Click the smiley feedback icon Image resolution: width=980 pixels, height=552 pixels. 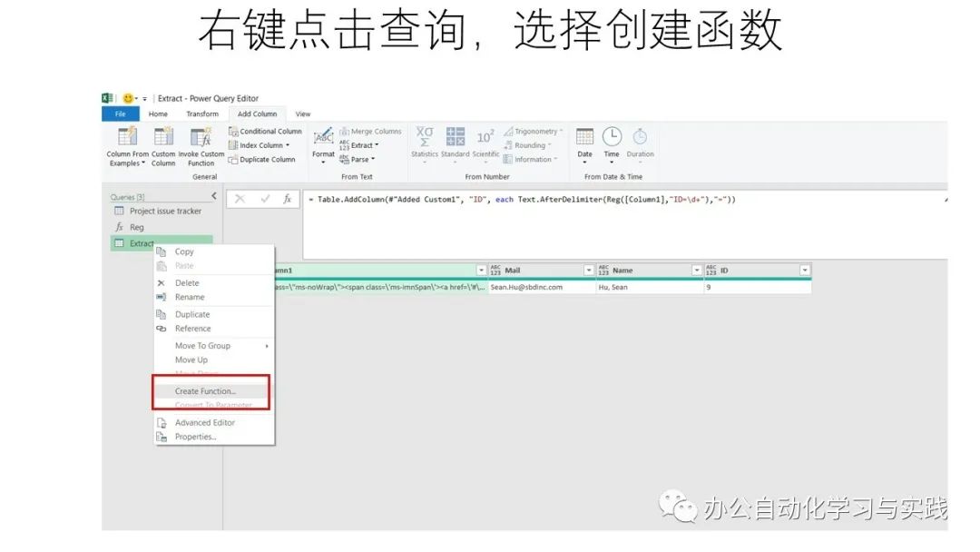click(128, 98)
